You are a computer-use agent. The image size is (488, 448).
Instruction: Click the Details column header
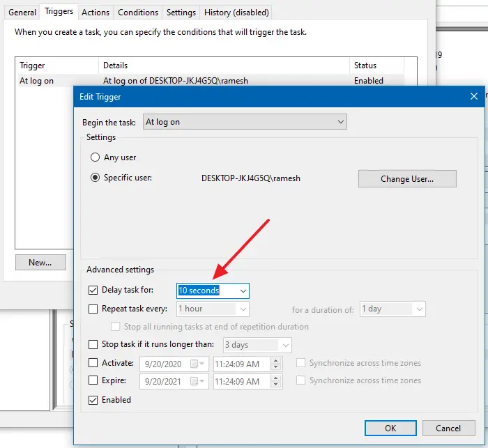(x=224, y=65)
